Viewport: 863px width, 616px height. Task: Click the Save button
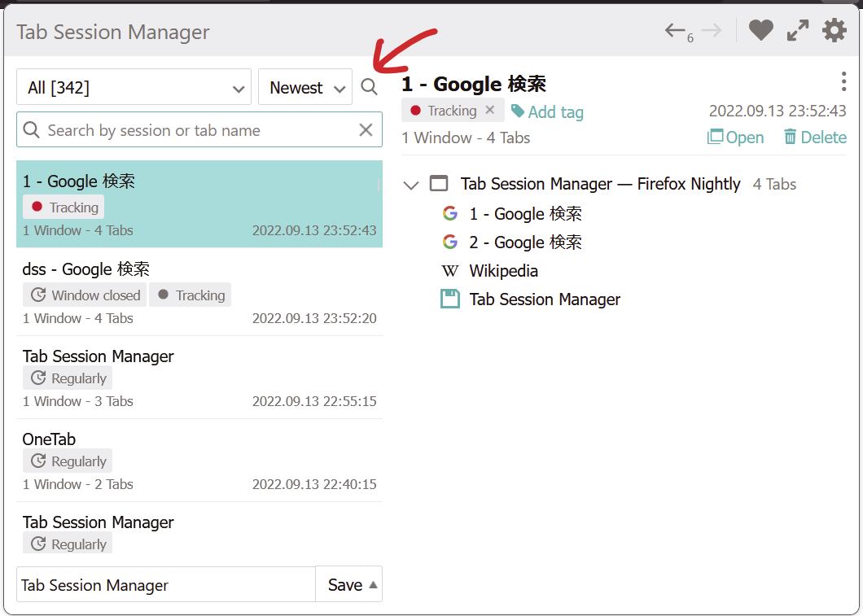point(344,584)
